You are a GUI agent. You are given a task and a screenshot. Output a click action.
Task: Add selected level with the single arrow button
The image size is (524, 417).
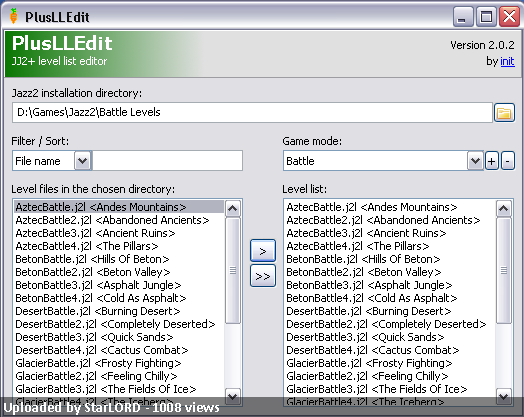tap(263, 251)
